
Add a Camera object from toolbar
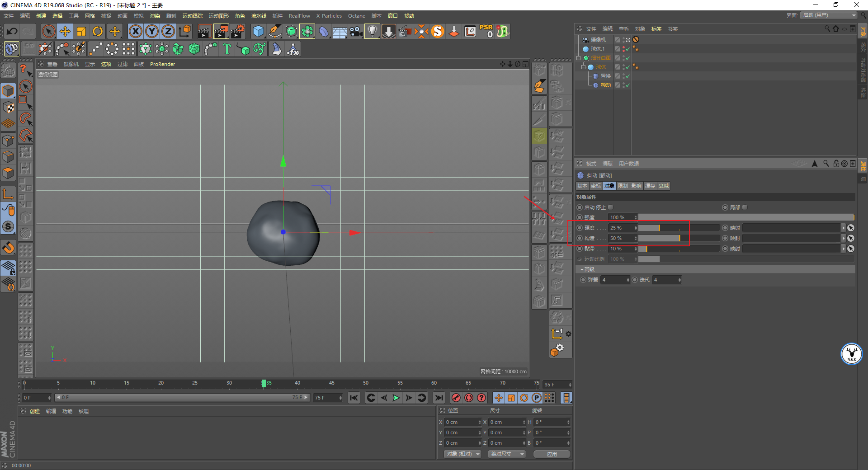click(356, 31)
